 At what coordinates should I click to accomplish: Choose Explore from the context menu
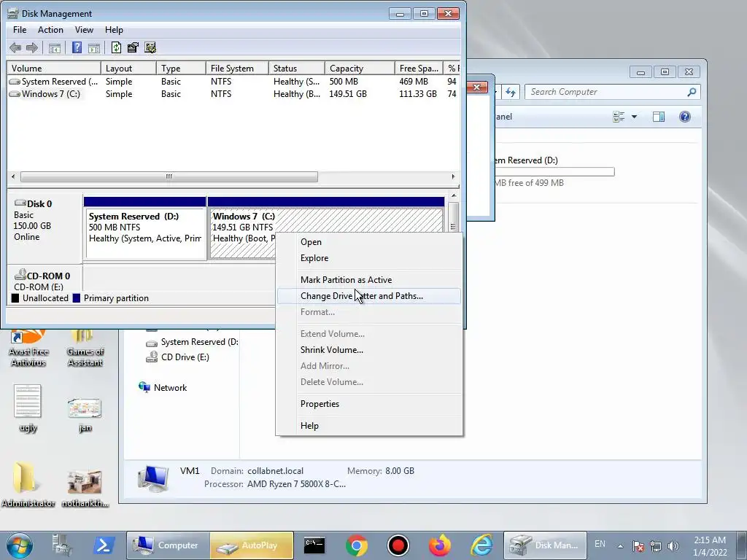pos(368,258)
